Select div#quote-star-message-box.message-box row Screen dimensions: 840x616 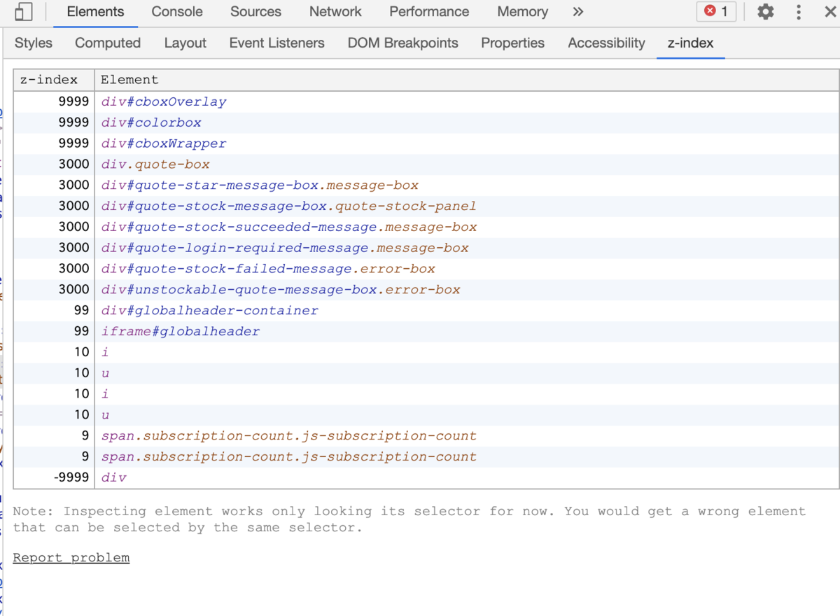point(426,185)
